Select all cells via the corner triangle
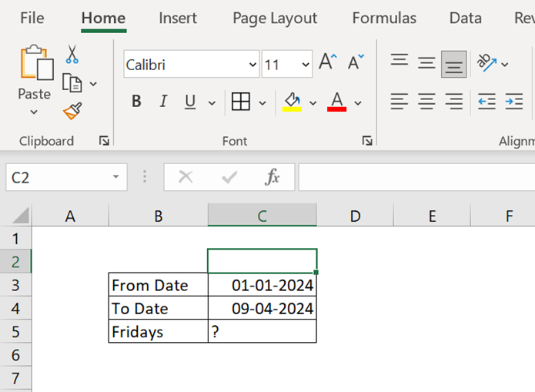 (x=21, y=215)
